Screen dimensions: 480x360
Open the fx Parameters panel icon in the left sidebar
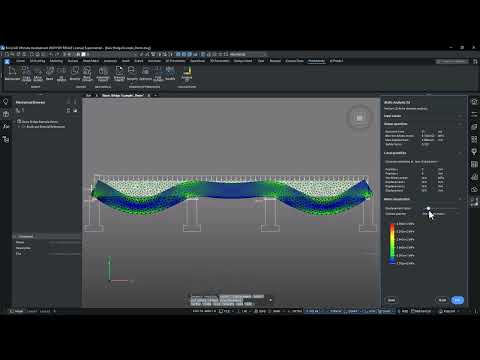(6, 127)
